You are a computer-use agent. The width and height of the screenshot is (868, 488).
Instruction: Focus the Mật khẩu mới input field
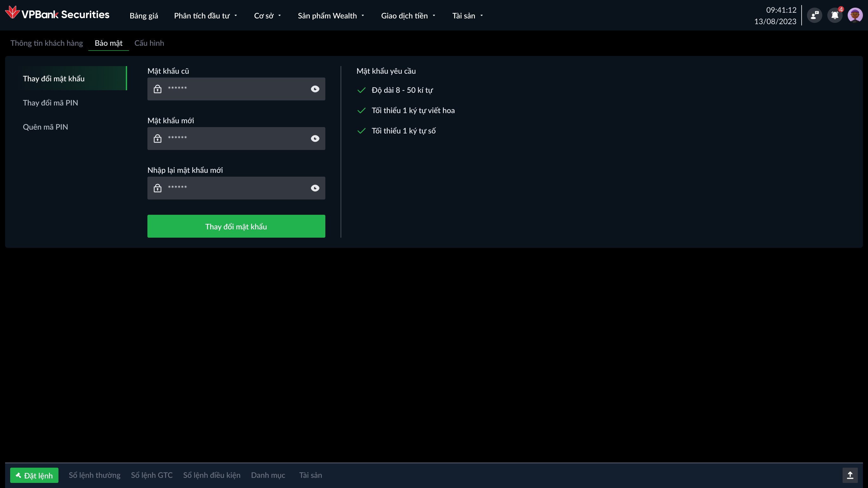pos(236,139)
